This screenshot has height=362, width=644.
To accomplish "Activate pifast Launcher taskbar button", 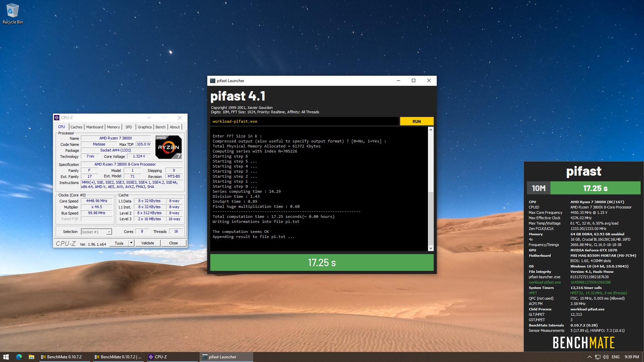I will tap(226, 357).
